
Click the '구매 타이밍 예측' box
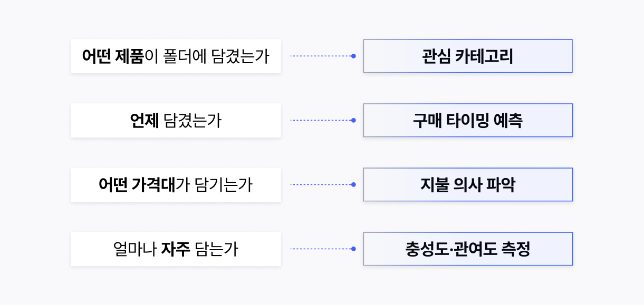click(468, 121)
